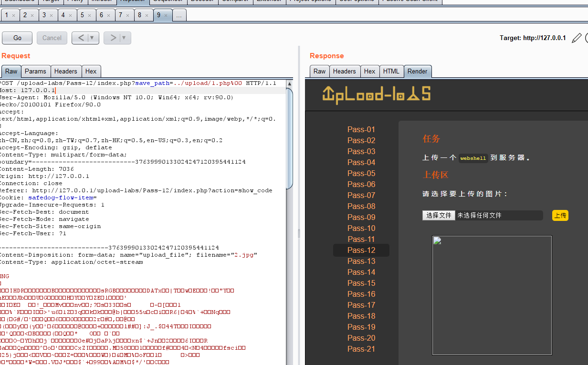Click the 选择文件 choose file button

click(x=439, y=215)
